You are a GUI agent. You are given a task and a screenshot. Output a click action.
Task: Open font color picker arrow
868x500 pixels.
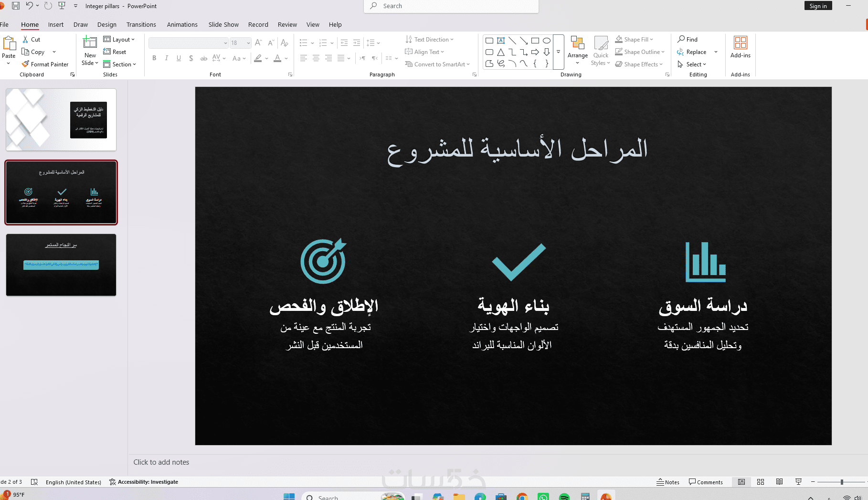coord(286,58)
